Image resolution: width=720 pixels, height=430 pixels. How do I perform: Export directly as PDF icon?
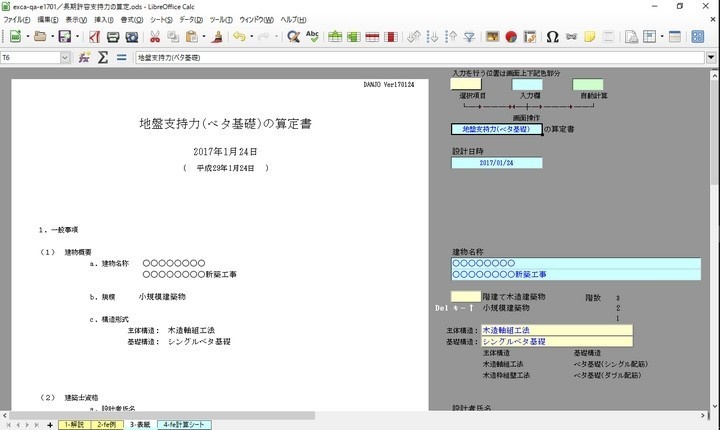click(95, 37)
